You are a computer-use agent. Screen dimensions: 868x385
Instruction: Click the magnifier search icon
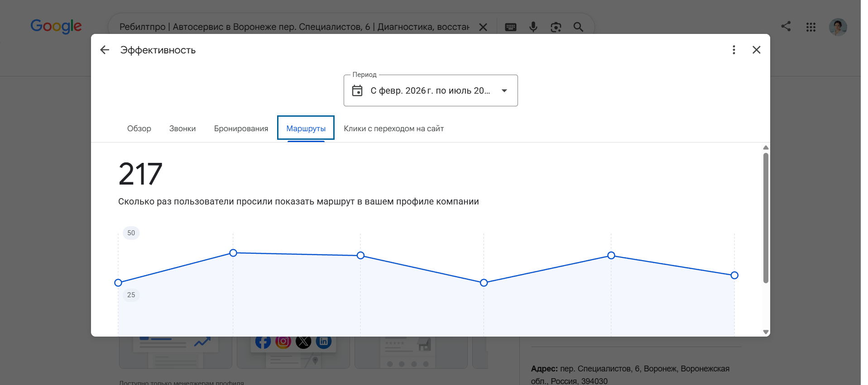(578, 27)
